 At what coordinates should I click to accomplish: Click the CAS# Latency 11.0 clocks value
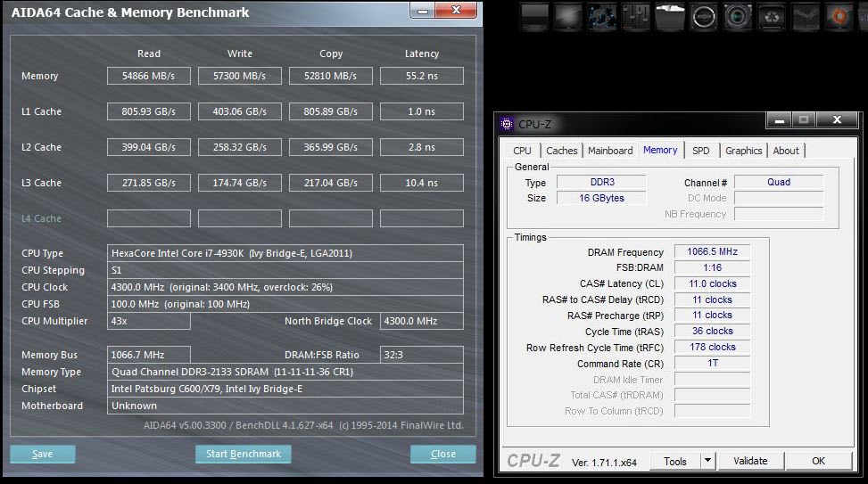(713, 283)
